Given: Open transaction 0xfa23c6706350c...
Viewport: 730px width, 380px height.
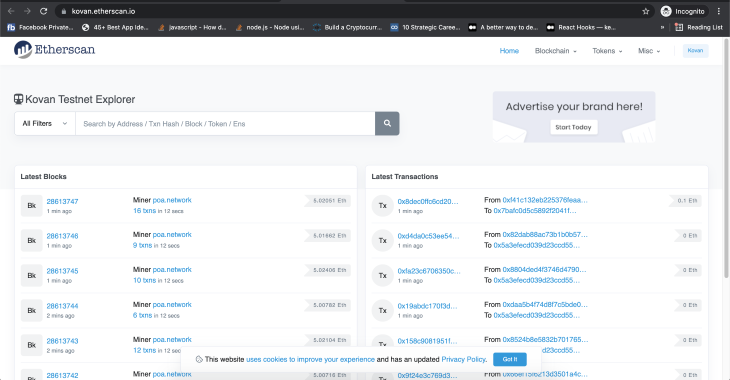Looking at the screenshot, I should [x=429, y=271].
